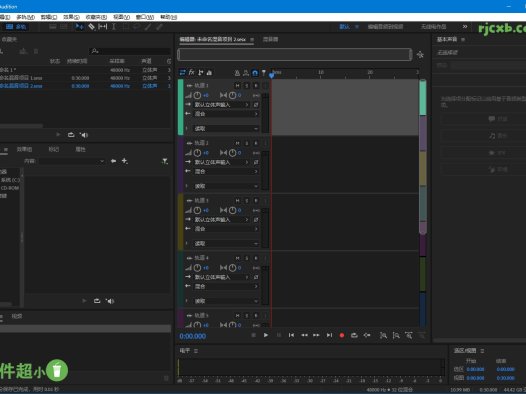
Task: Click Stop in transport controls
Action: pyautogui.click(x=254, y=335)
